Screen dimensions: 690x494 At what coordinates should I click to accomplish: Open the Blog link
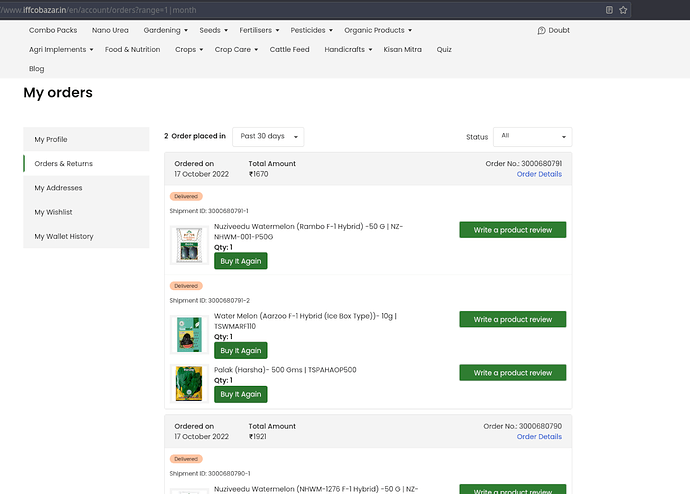click(37, 69)
